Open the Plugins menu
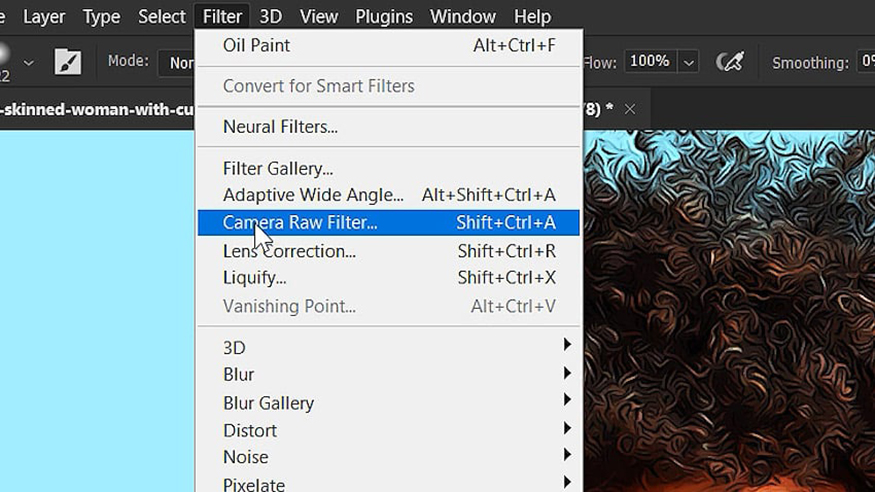 384,17
